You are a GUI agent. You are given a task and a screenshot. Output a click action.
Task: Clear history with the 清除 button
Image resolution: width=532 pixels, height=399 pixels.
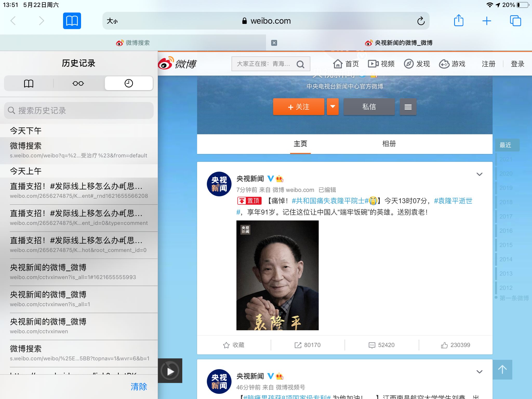pos(139,387)
